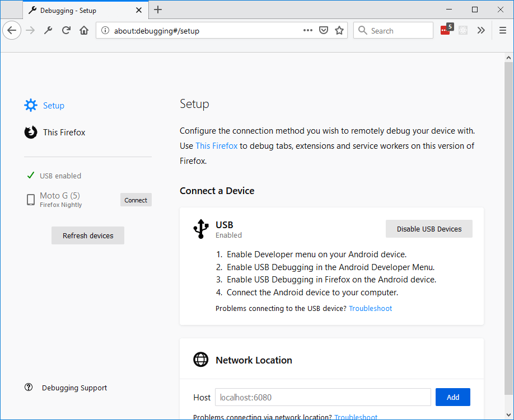The width and height of the screenshot is (514, 420).
Task: Expand the toolbar overflow chevron
Action: pos(481,30)
